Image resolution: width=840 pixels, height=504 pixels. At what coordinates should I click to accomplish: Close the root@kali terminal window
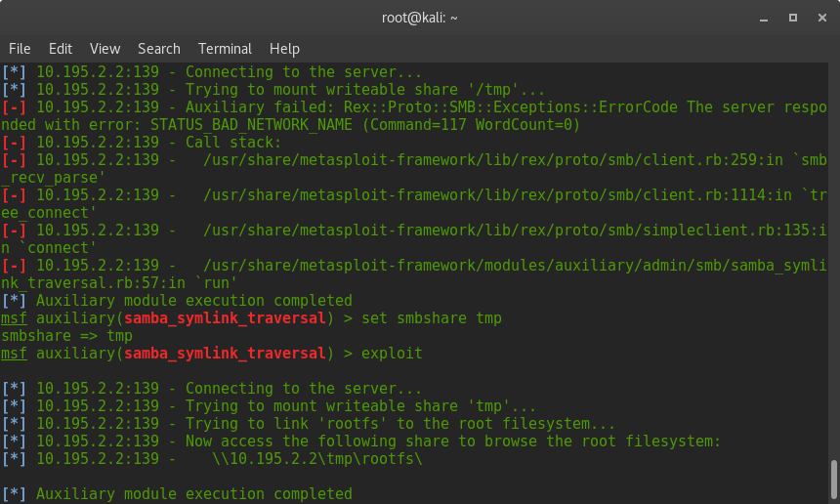pyautogui.click(x=822, y=18)
